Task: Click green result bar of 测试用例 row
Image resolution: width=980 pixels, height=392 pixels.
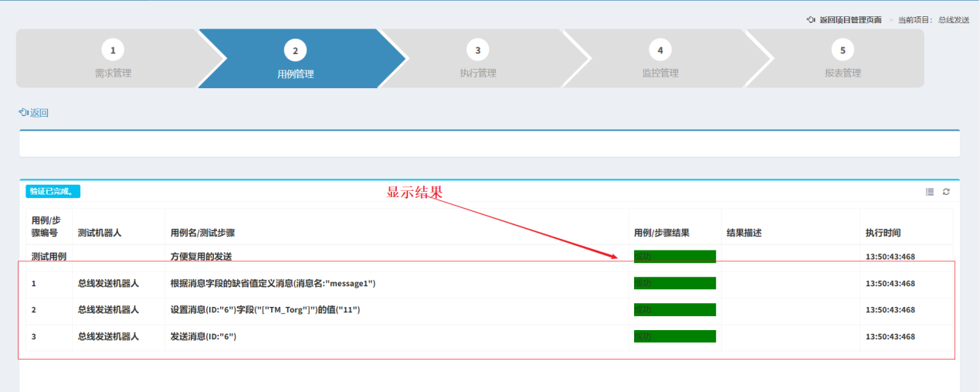Action: 675,257
